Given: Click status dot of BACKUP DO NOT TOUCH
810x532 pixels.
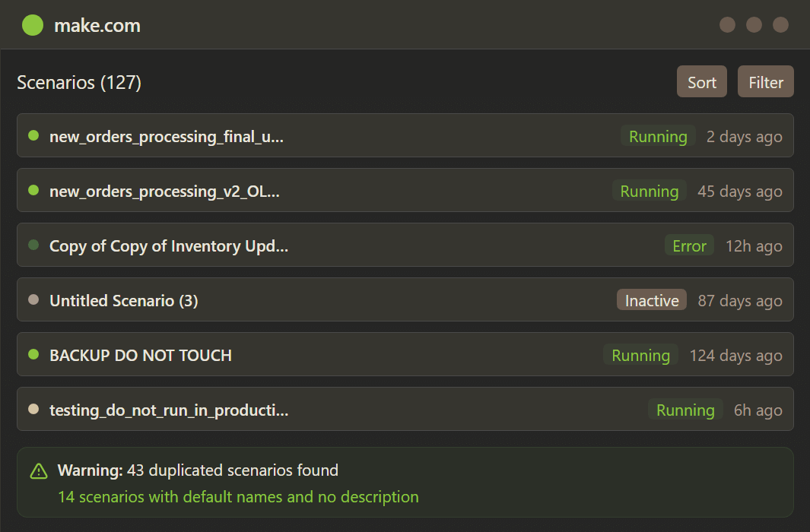Looking at the screenshot, I should pyautogui.click(x=33, y=354).
